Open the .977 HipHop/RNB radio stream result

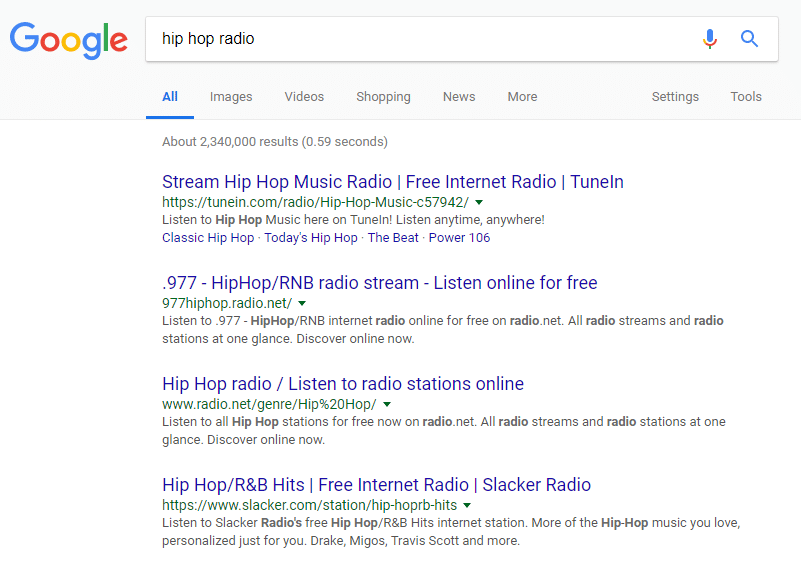(x=380, y=282)
